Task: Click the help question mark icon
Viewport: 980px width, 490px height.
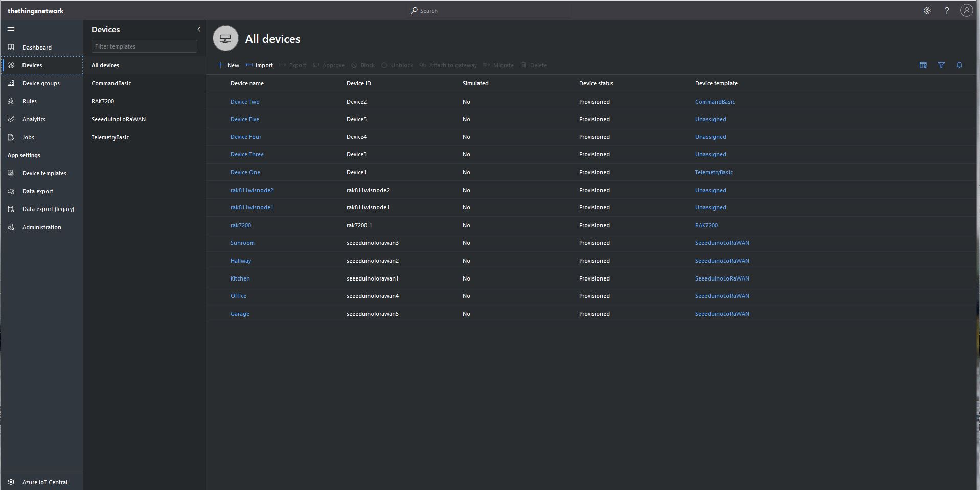Action: pos(946,10)
